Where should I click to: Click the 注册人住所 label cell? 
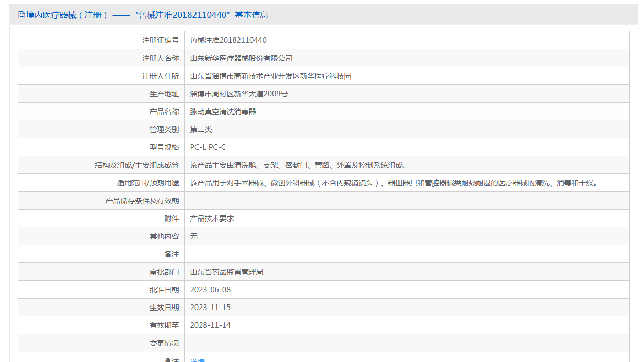point(102,76)
